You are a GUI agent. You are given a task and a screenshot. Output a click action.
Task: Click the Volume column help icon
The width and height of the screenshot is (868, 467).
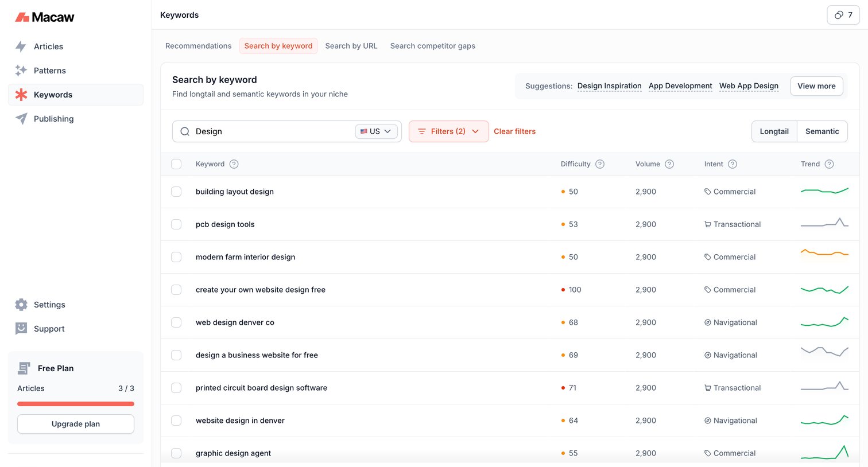pyautogui.click(x=669, y=164)
